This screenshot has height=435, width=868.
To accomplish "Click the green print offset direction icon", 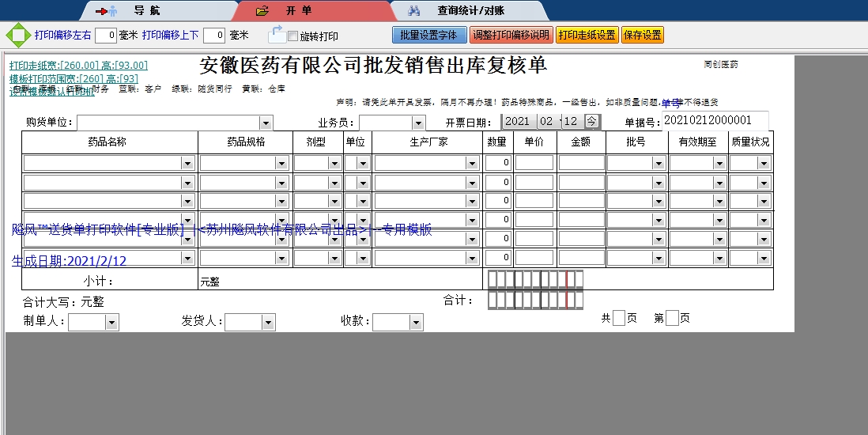I will (17, 35).
